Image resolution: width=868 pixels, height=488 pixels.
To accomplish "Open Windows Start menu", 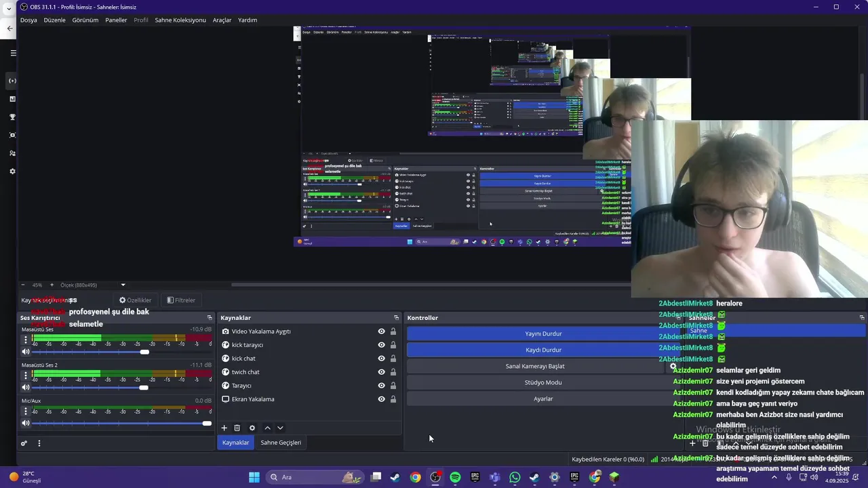I will [x=254, y=477].
